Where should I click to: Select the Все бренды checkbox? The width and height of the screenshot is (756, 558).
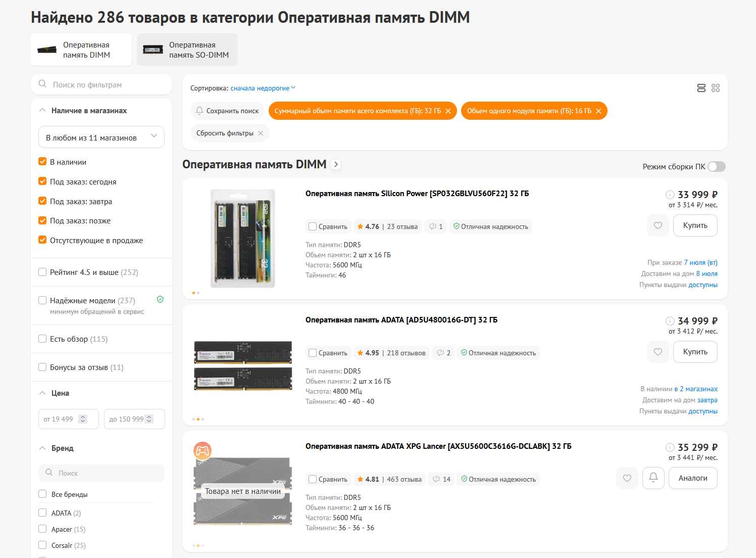pyautogui.click(x=42, y=494)
